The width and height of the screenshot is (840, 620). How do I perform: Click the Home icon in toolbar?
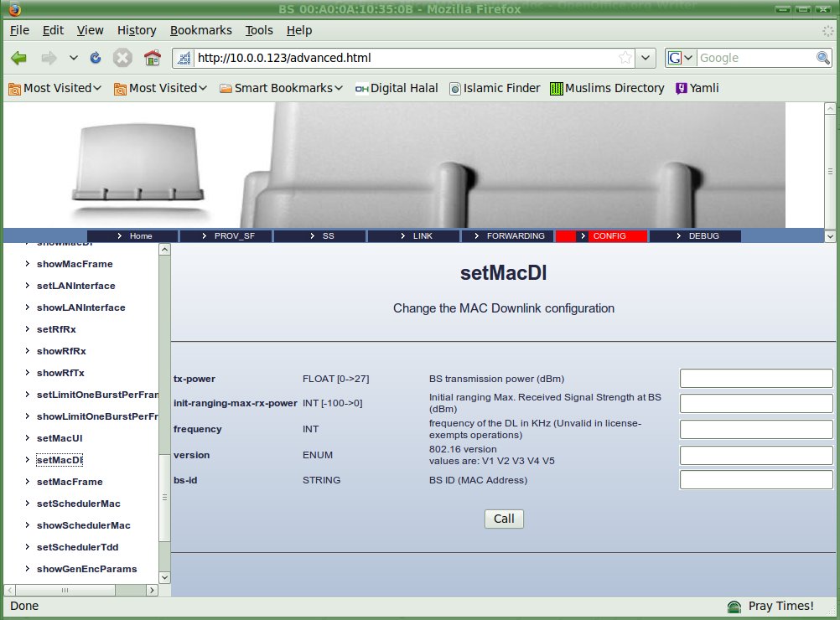(152, 58)
